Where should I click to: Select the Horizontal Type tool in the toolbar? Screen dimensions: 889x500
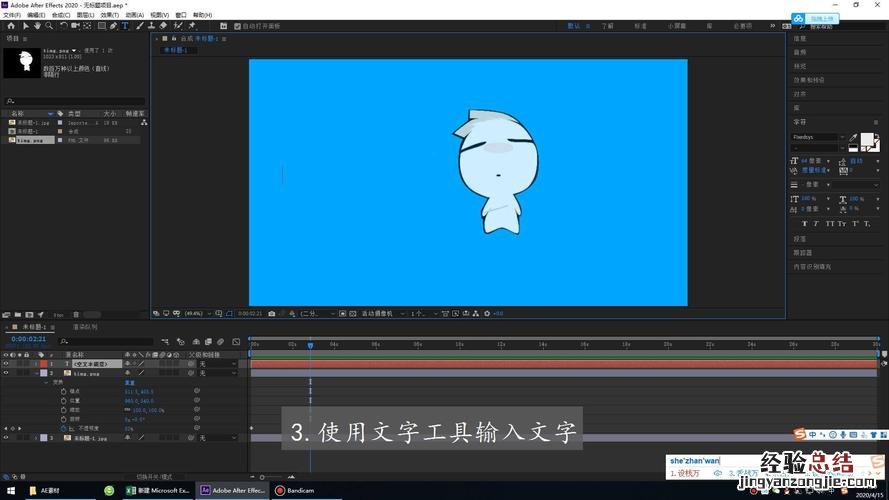(126, 26)
